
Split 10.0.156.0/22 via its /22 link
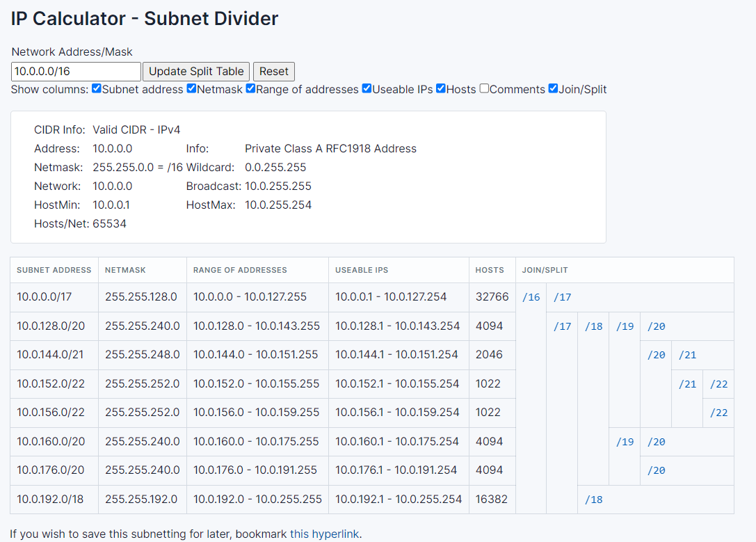click(719, 413)
